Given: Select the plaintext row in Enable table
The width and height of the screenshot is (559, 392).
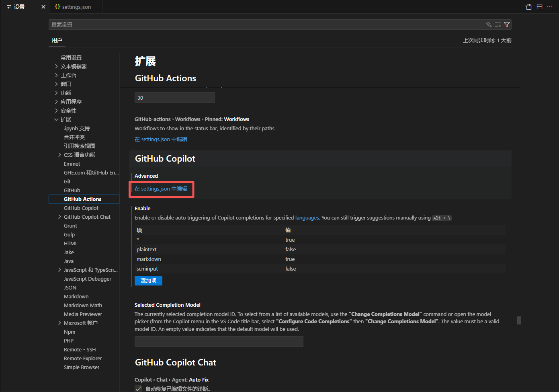Looking at the screenshot, I should 320,249.
